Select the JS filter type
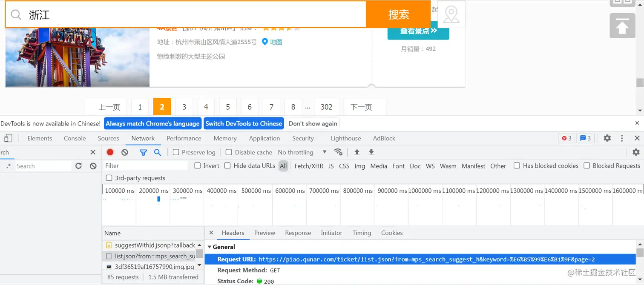The height and width of the screenshot is (285, 644). point(331,166)
